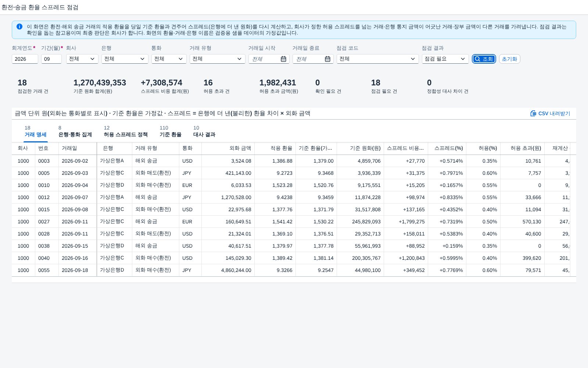Screen dimensions: 588x368
Task: Click the blue info icon in banner
Action: 19,26
